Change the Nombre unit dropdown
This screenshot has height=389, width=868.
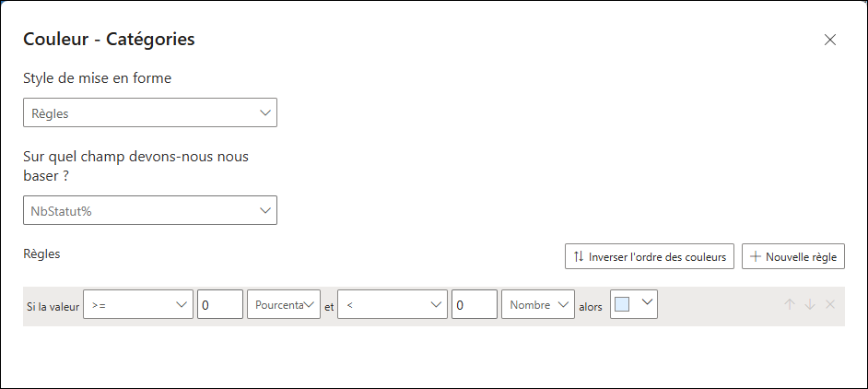click(536, 305)
